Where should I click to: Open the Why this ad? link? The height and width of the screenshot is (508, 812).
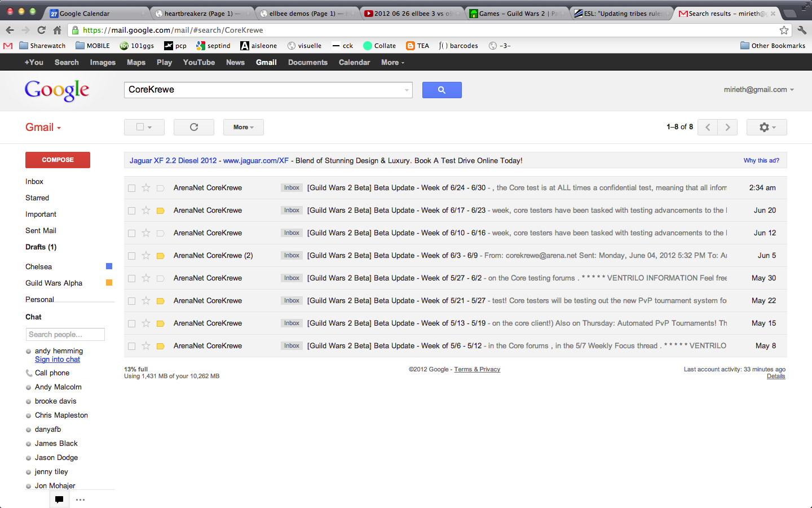[761, 161]
